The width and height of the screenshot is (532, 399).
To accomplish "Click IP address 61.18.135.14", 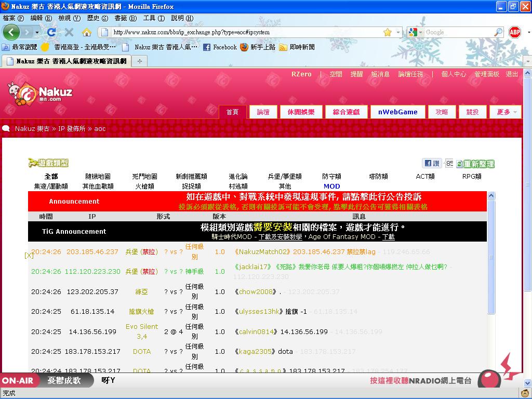I will click(x=92, y=312).
